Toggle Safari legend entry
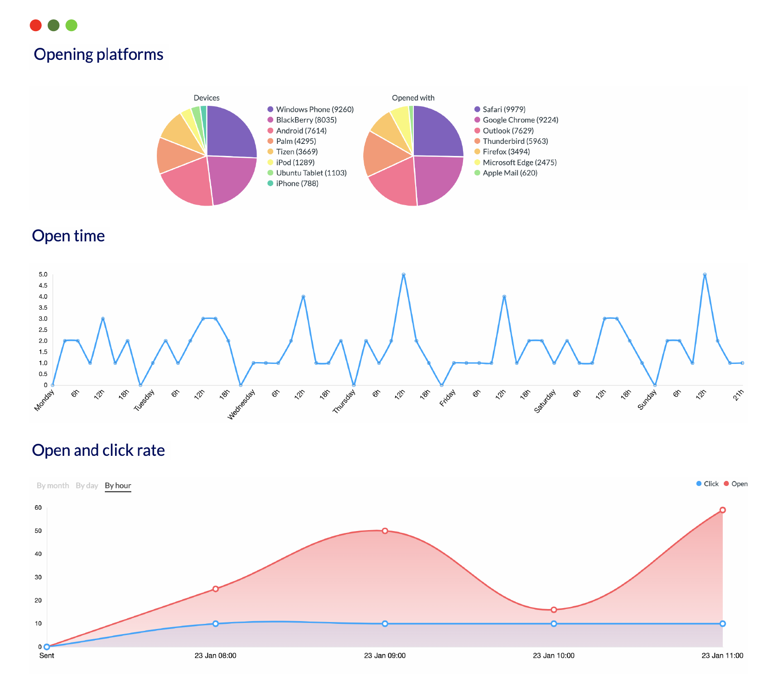 pyautogui.click(x=500, y=110)
